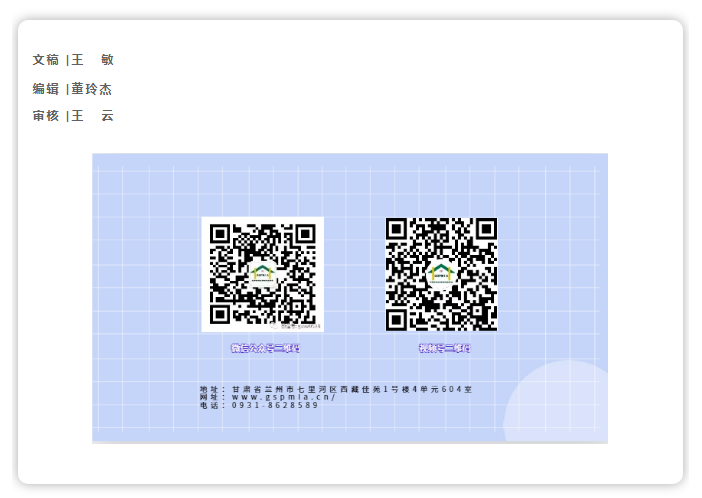Click the author line 文稿 | 王 敏
This screenshot has width=702, height=498.
click(73, 60)
